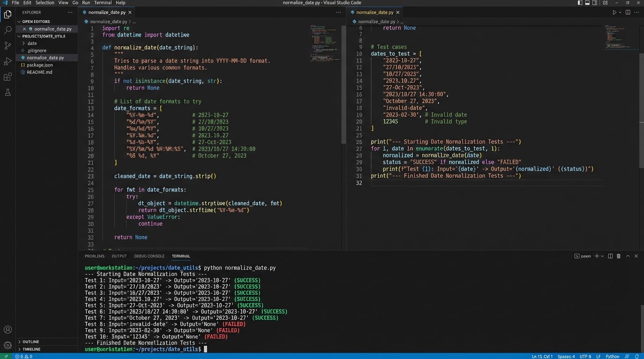Open the Testing flask view
The width and height of the screenshot is (644, 359).
7,93
